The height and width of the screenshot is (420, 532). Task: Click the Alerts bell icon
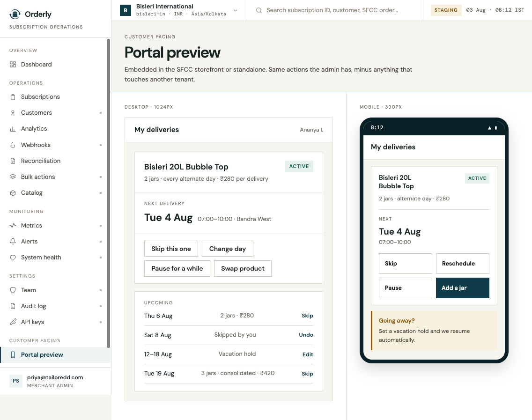13,242
